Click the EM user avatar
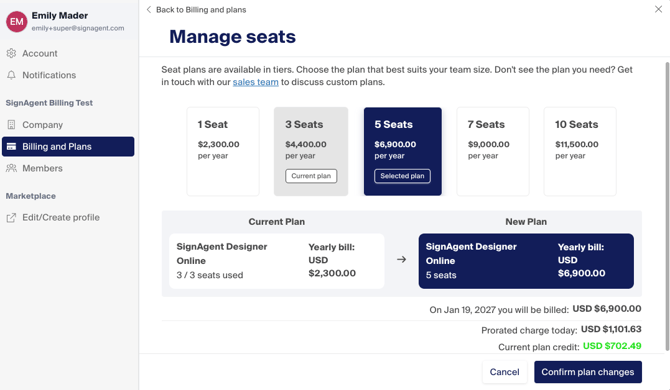Viewport: 670px width, 390px height. [17, 21]
